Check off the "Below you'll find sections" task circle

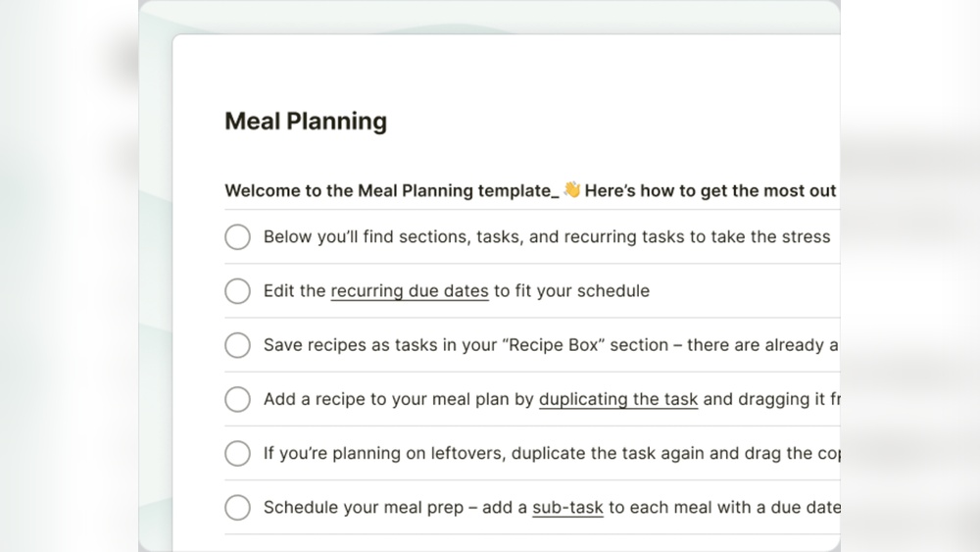coord(238,237)
